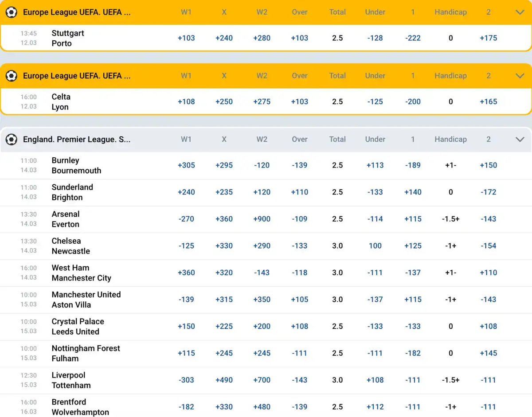Click the Total 3.0 value in Chelsea row
This screenshot has height=417, width=532.
pyautogui.click(x=337, y=246)
